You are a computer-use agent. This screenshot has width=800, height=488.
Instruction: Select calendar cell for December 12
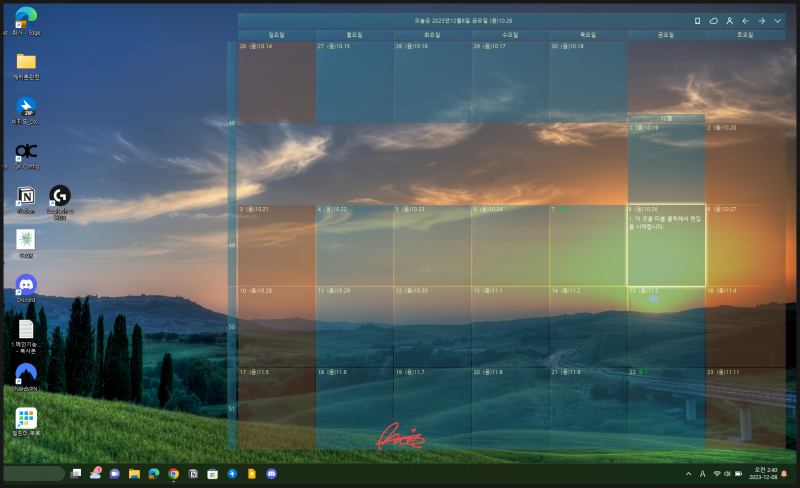click(x=433, y=327)
